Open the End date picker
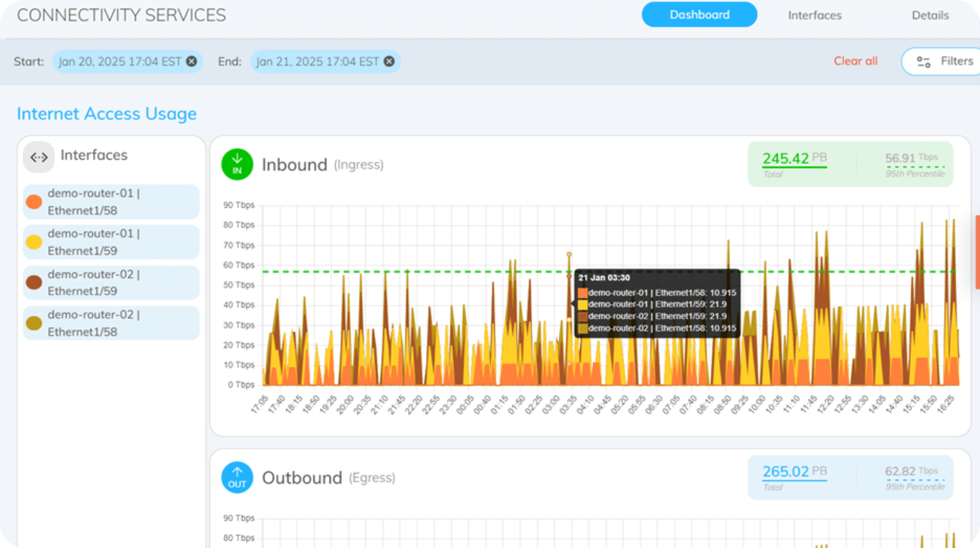 [x=317, y=62]
